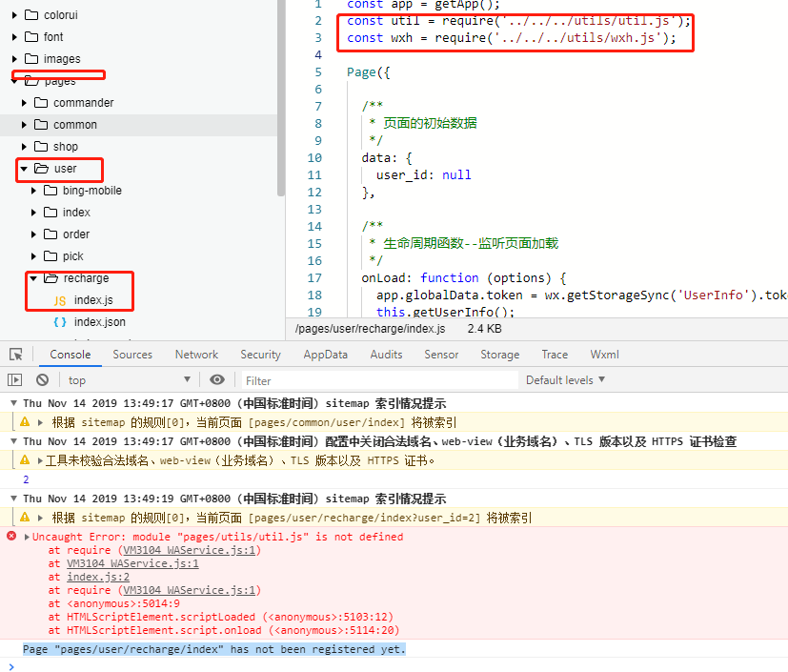The width and height of the screenshot is (788, 672).
Task: Click the 'Page "pages/user/recharge/index" has not been registered yet.' message
Action: click(214, 649)
